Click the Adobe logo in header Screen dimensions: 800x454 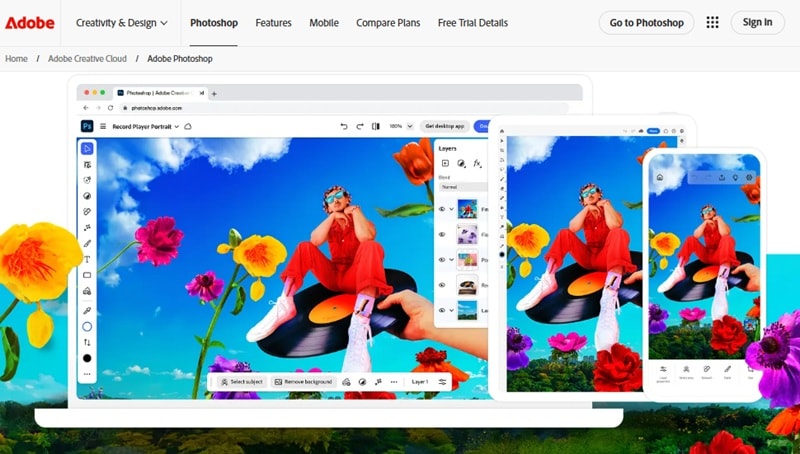coord(30,23)
